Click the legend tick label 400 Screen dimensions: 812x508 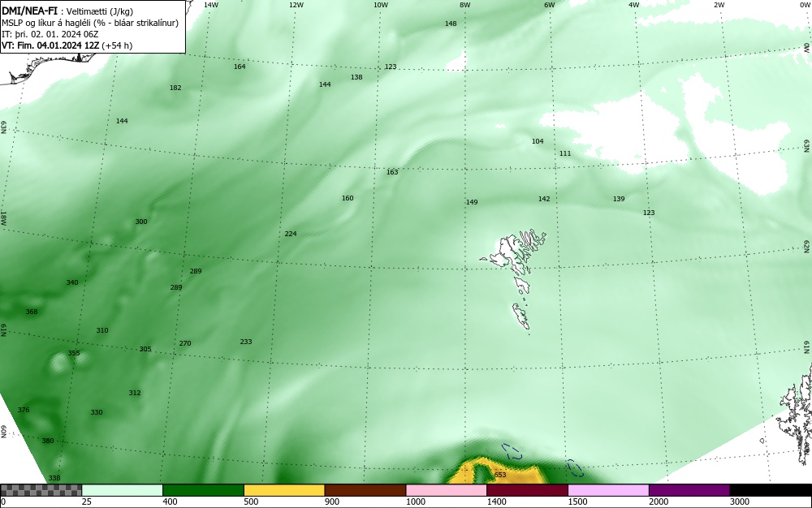coord(170,502)
